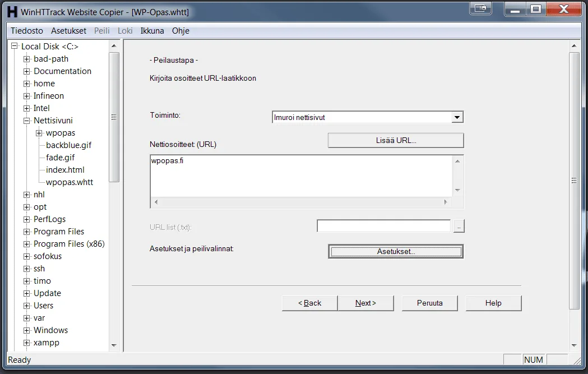Screen dimensions: 588x374
Task: Select the Users folder label
Action: [x=44, y=306]
